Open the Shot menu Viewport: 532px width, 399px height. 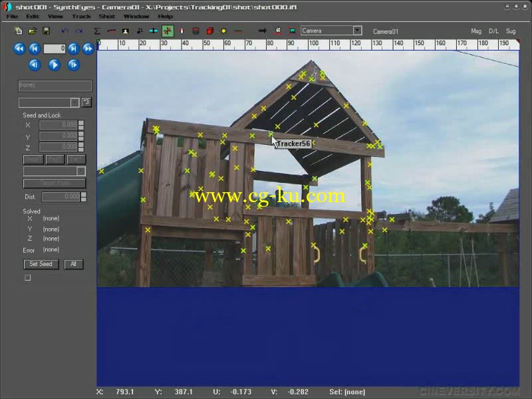click(107, 16)
